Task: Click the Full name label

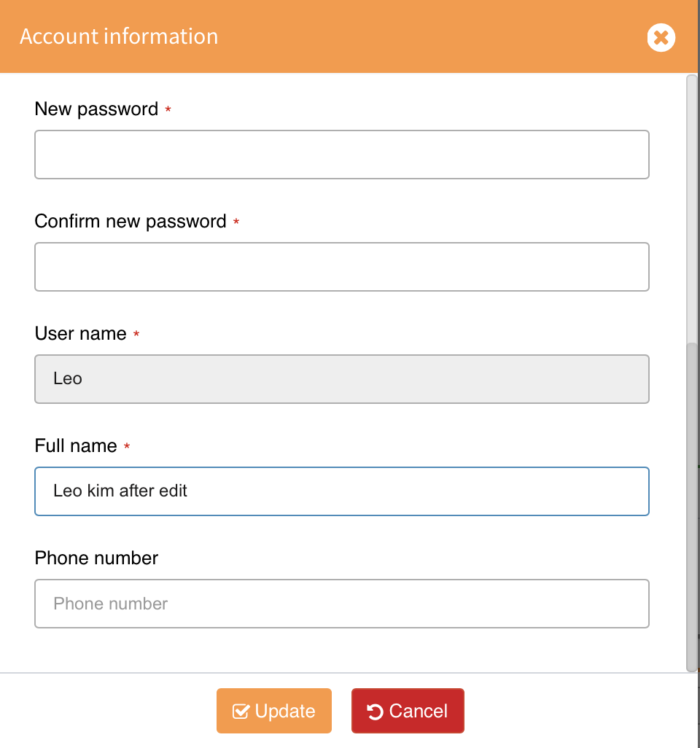Action: (76, 446)
